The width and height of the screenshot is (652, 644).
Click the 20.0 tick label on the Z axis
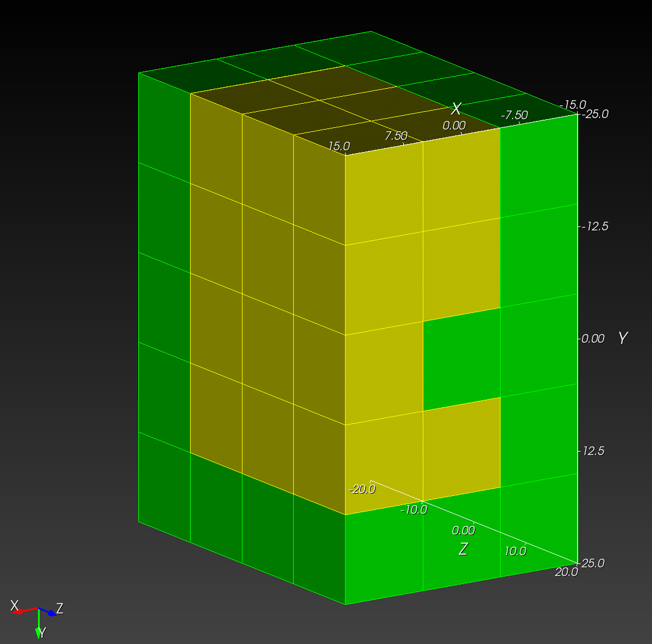pyautogui.click(x=566, y=573)
